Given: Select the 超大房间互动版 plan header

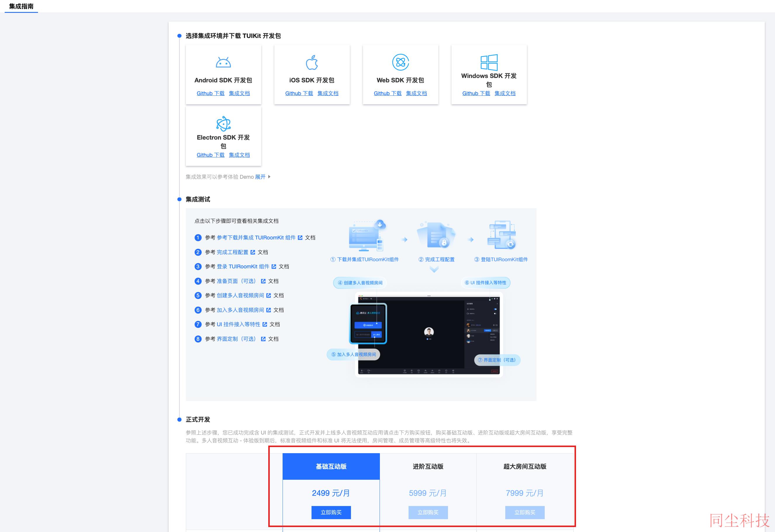Looking at the screenshot, I should (x=525, y=466).
